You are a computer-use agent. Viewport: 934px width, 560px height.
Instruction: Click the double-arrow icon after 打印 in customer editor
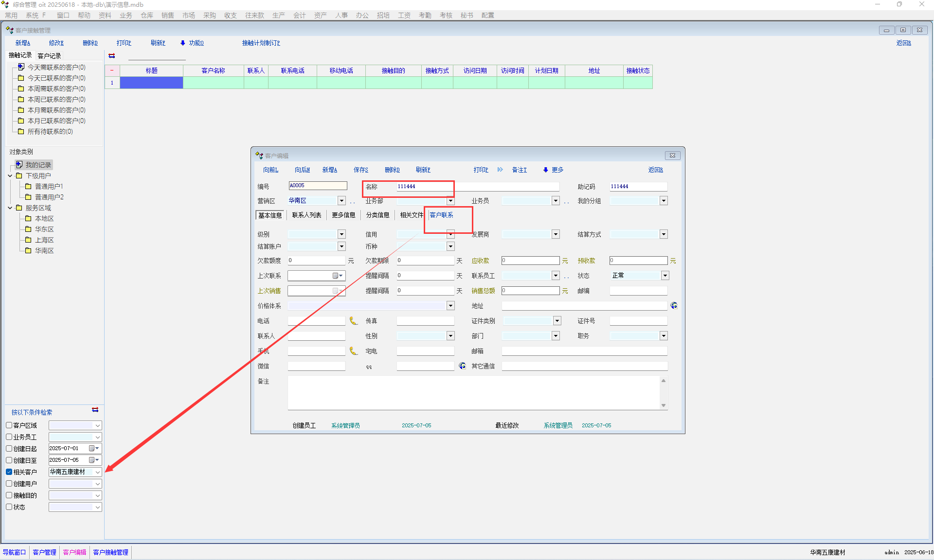pos(500,170)
